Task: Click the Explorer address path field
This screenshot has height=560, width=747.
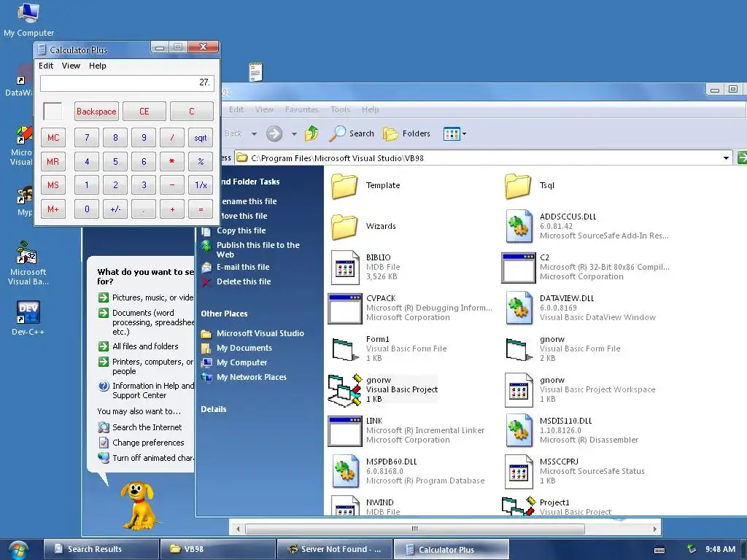Action: pos(484,158)
